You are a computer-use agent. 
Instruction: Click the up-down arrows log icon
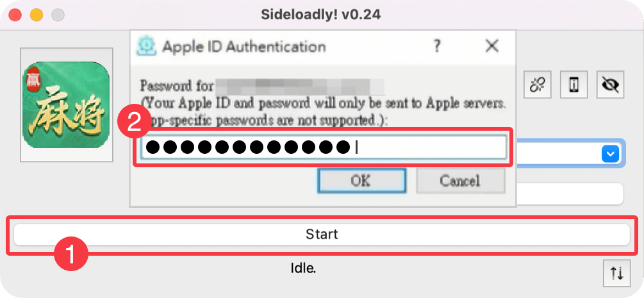point(616,274)
